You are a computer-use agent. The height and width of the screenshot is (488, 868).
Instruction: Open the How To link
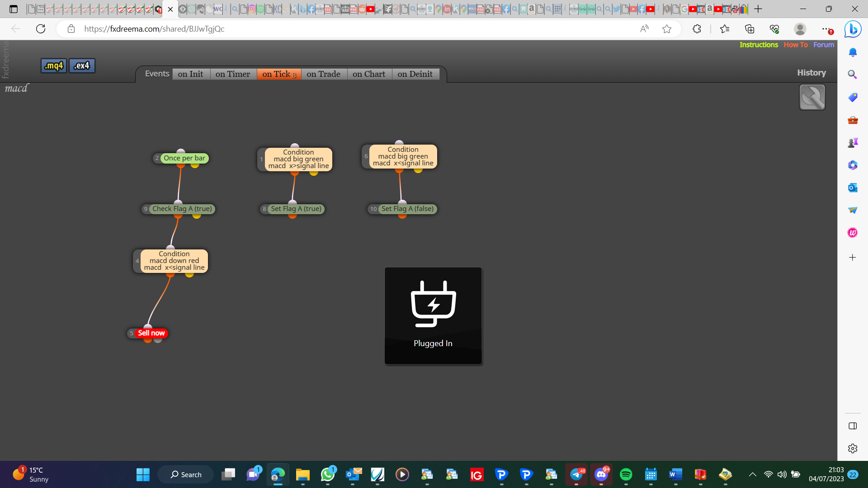[x=796, y=45]
